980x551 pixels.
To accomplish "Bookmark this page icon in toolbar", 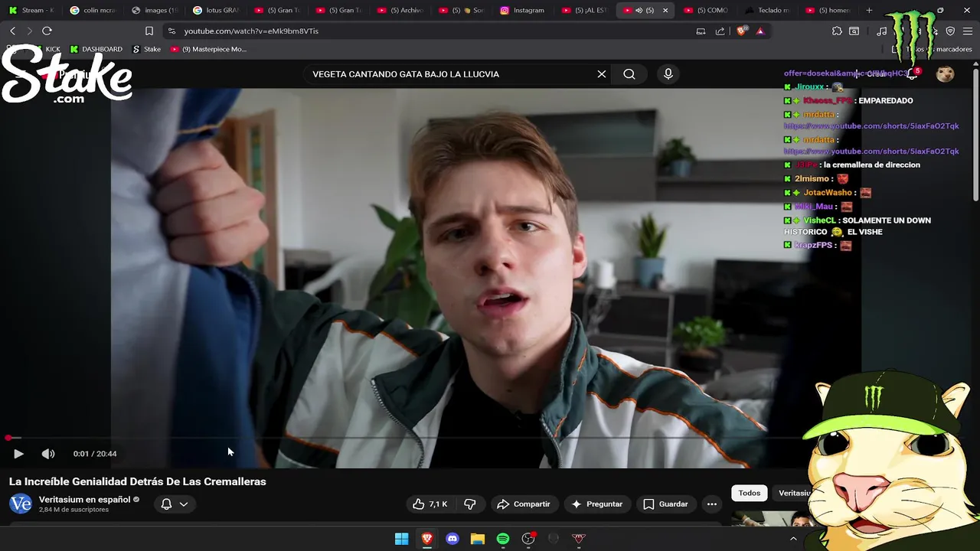I will point(149,31).
